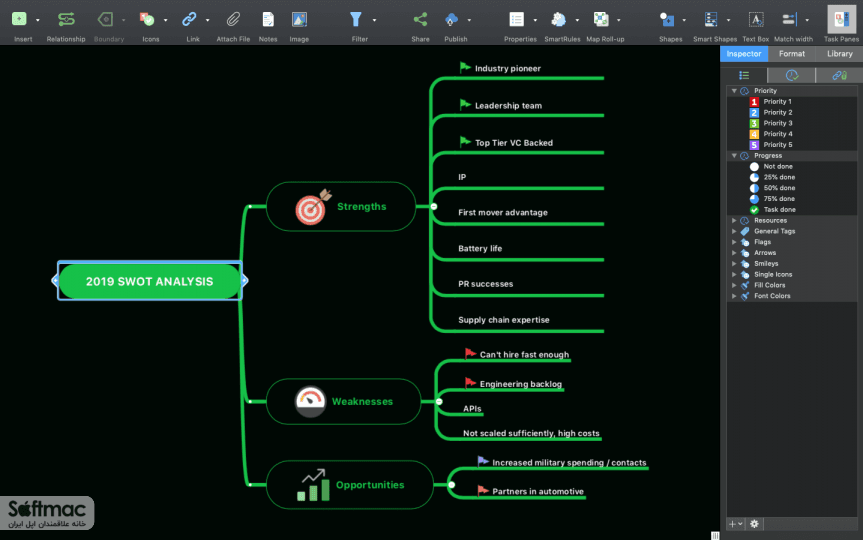Screen dimensions: 863x540
Task: Toggle the Task Panes button
Action: pyautogui.click(x=842, y=19)
